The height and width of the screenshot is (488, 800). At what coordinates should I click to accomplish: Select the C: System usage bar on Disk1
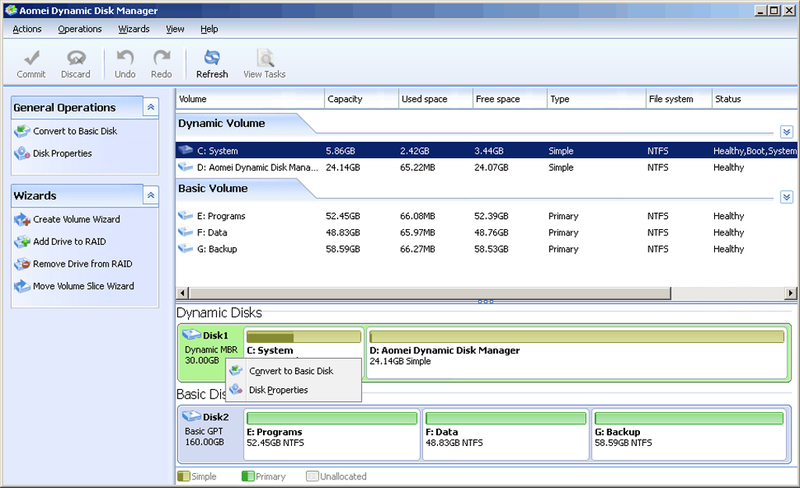pyautogui.click(x=304, y=337)
